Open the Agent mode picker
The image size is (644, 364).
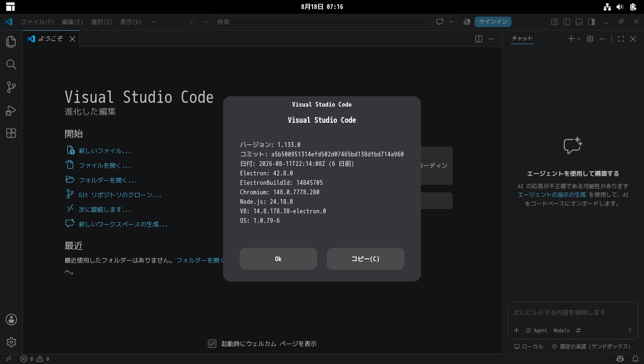click(537, 330)
